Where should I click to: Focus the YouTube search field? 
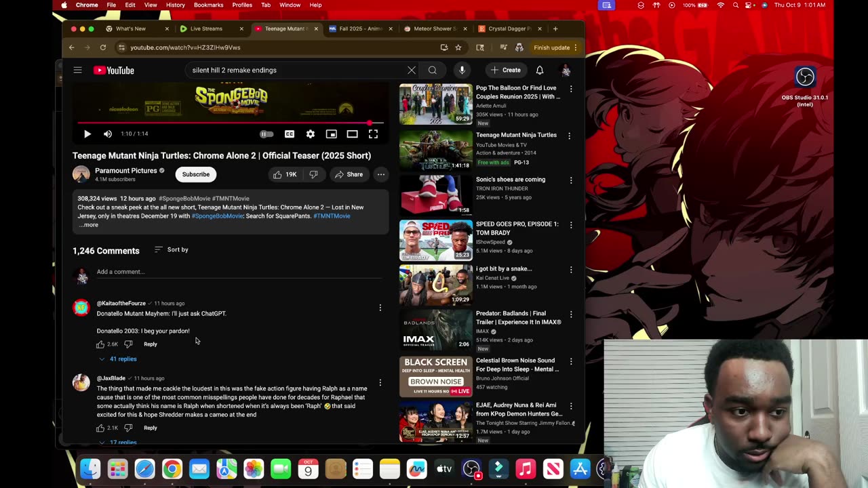pyautogui.click(x=296, y=70)
